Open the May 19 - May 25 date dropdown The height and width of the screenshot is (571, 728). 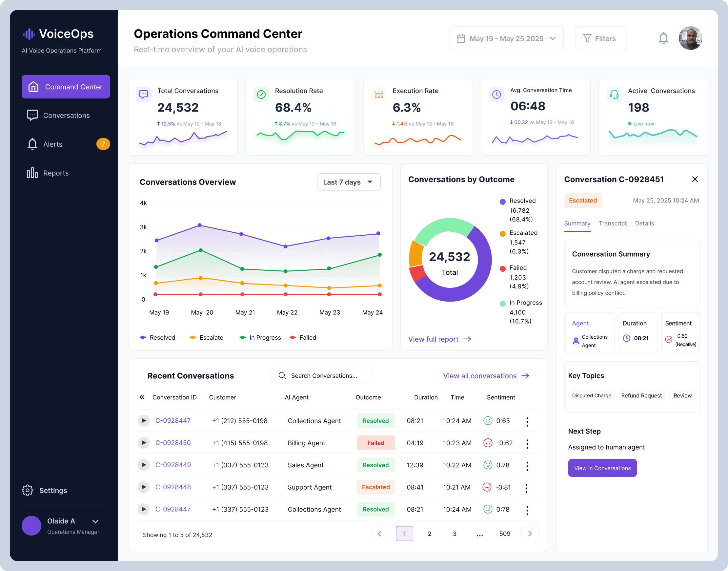coord(506,38)
